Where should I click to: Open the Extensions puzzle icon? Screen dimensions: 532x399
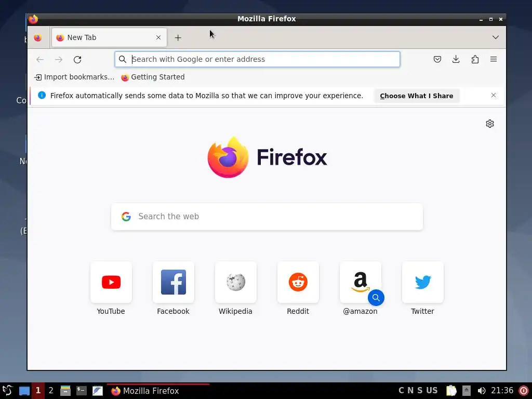tap(475, 59)
